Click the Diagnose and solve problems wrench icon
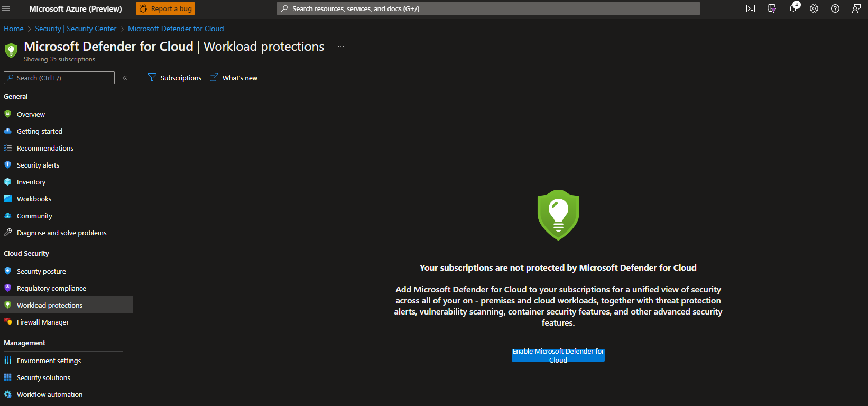This screenshot has width=868, height=406. [7, 233]
